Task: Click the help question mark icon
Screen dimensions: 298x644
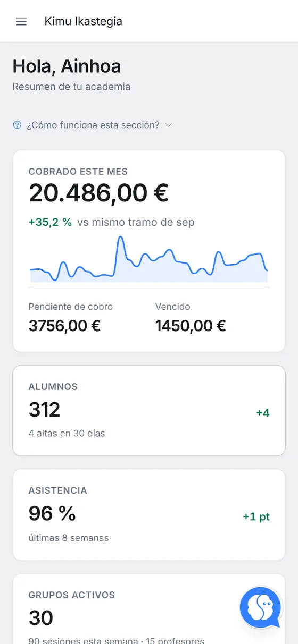Action: tap(17, 125)
